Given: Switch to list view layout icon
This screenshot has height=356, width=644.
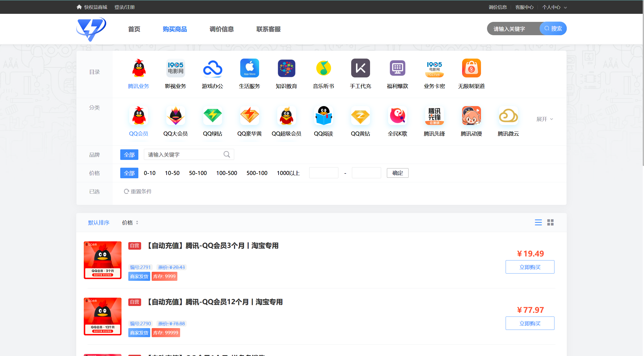Looking at the screenshot, I should [538, 222].
